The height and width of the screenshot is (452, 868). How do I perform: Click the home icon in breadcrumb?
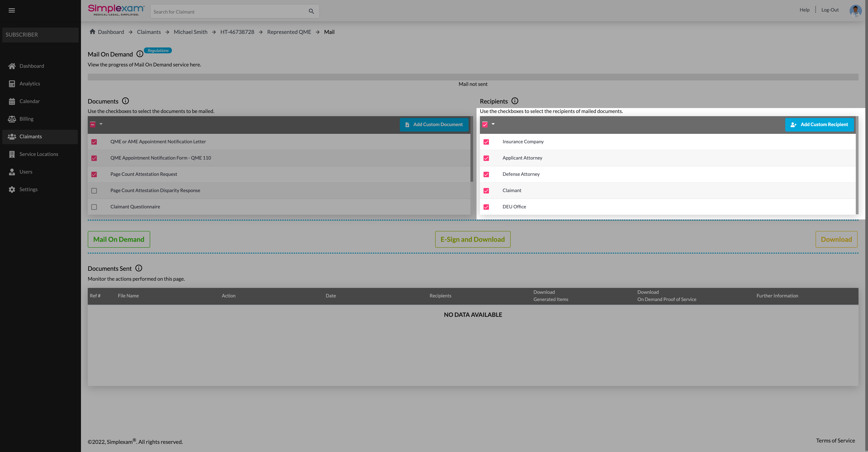(x=92, y=32)
